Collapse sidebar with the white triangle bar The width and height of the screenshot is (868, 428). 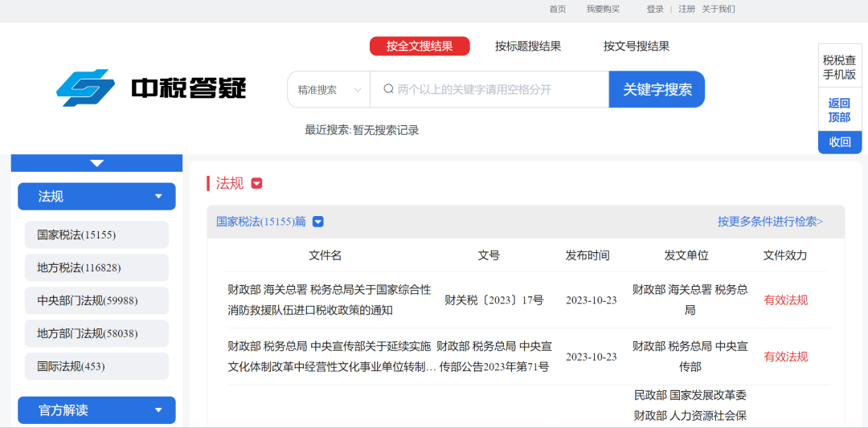tap(97, 163)
